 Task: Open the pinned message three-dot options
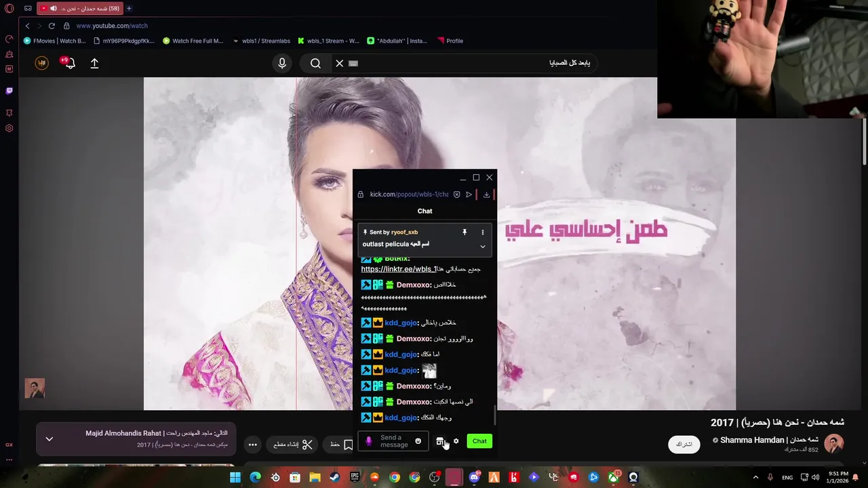[x=483, y=232]
